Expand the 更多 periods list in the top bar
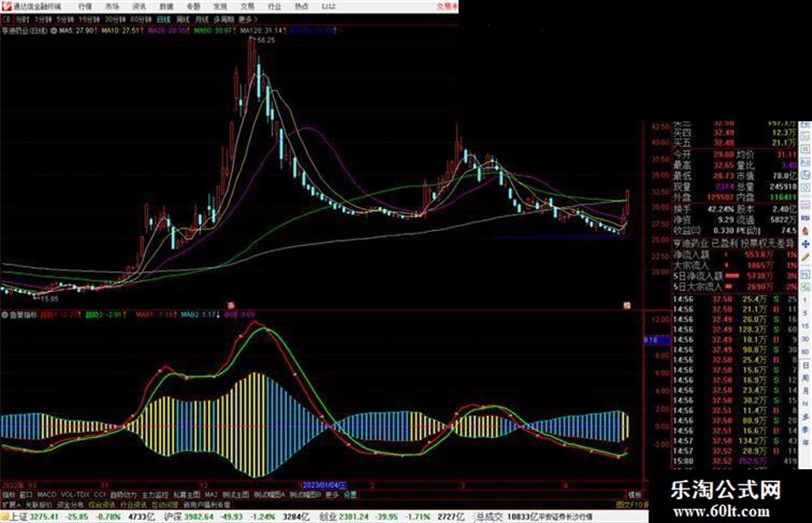 pyautogui.click(x=248, y=19)
